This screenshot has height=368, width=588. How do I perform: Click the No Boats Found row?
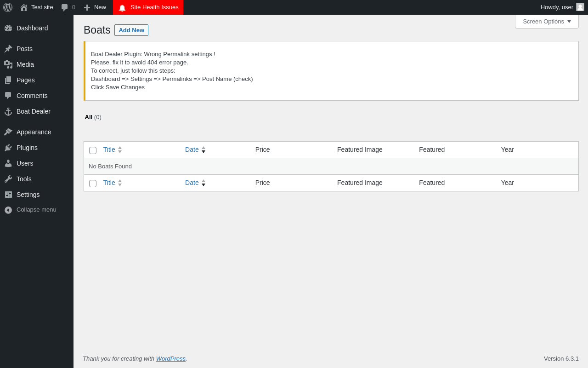[331, 167]
